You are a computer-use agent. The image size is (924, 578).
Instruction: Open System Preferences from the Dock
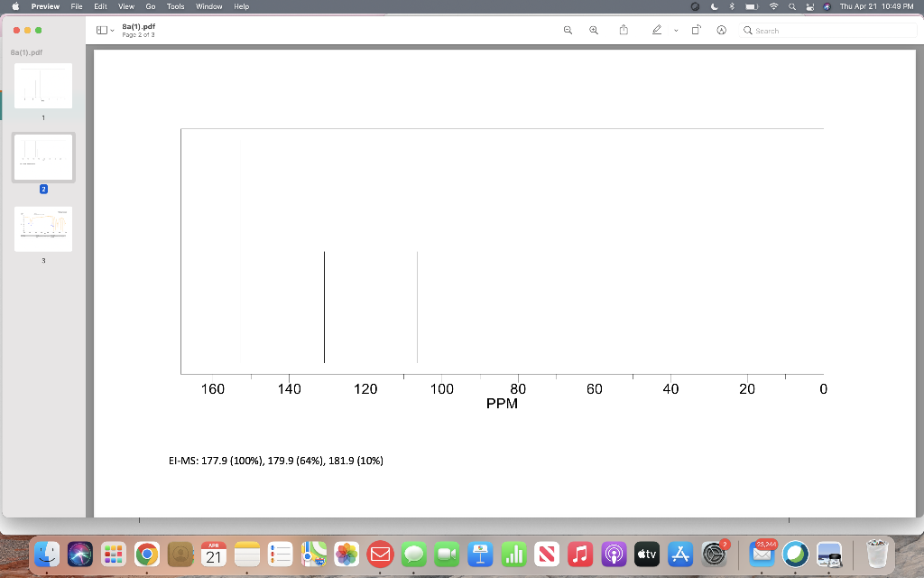[x=715, y=555]
